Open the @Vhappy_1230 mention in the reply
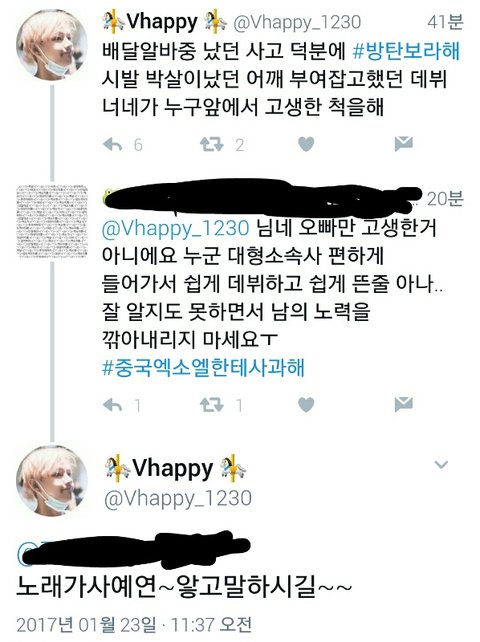Image resolution: width=480 pixels, height=642 pixels. coord(175,228)
